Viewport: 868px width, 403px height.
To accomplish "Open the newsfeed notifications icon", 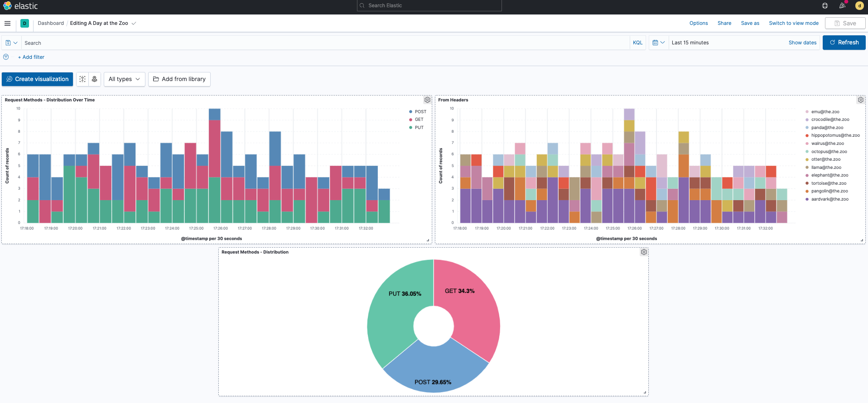I will [842, 6].
